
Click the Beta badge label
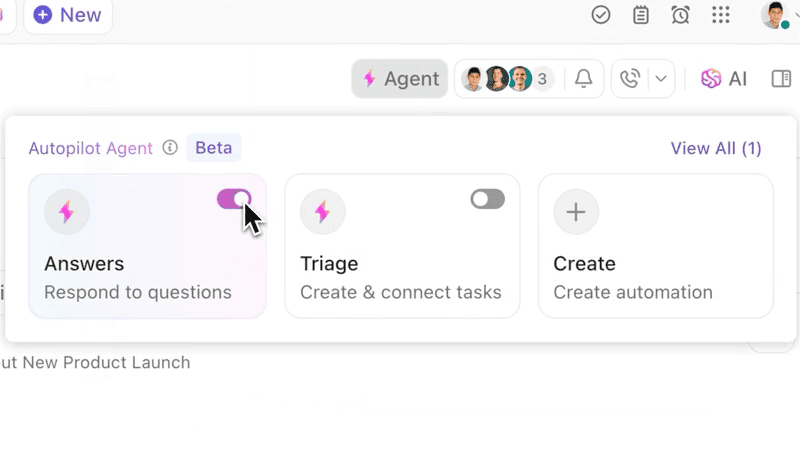coord(213,148)
